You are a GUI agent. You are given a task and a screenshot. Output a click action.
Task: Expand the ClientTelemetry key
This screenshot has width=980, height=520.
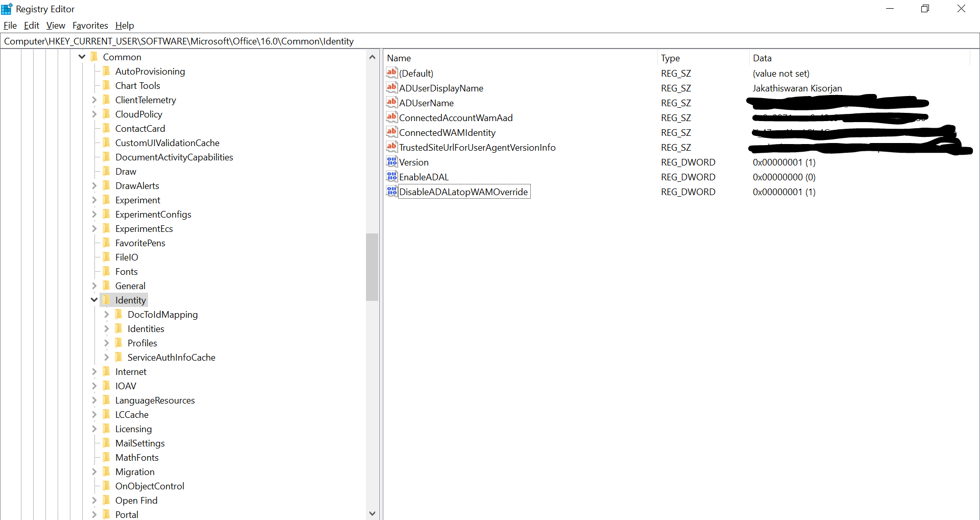pyautogui.click(x=94, y=100)
